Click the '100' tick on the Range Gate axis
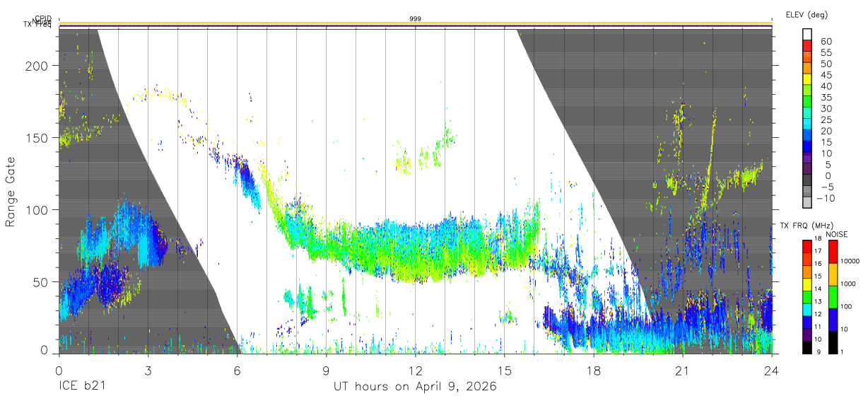 coord(37,209)
